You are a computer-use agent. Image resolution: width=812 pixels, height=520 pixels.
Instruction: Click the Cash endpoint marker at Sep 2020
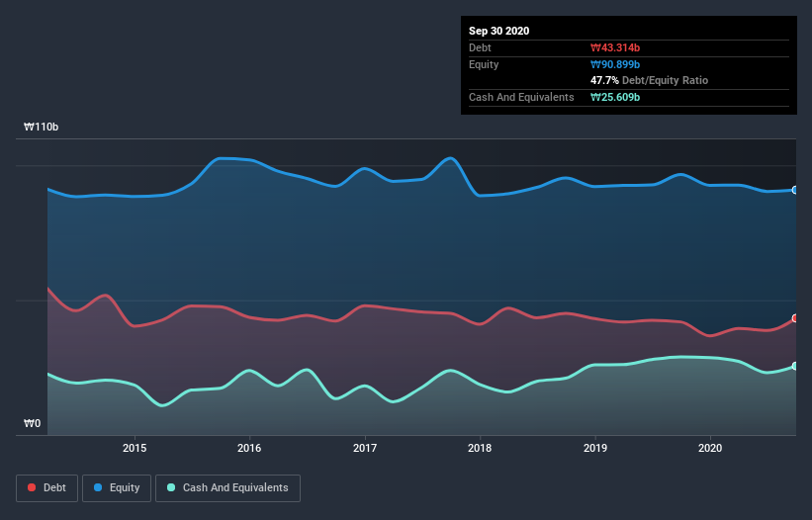pos(795,366)
